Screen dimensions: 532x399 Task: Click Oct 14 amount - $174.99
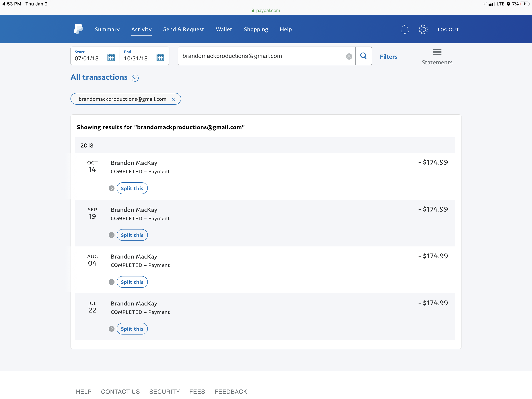(x=433, y=162)
